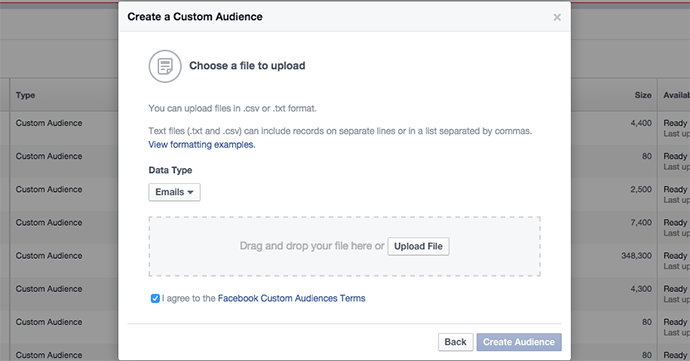690x361 pixels.
Task: Go Back to the previous step
Action: [x=455, y=342]
